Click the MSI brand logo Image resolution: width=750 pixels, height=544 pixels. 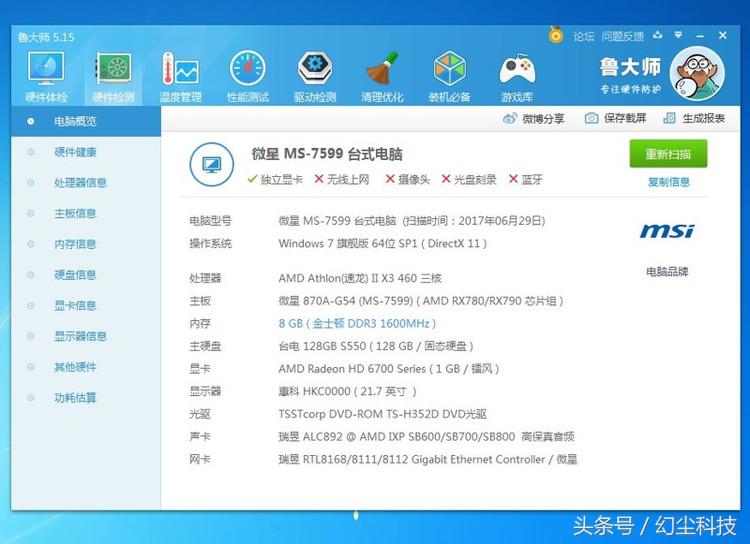click(667, 231)
